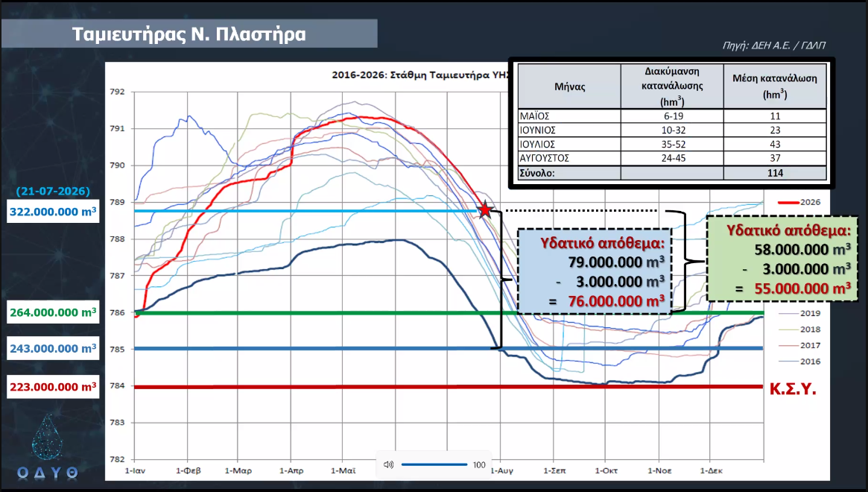Image resolution: width=868 pixels, height=492 pixels.
Task: Click the mean consumption value 37
Action: (775, 158)
